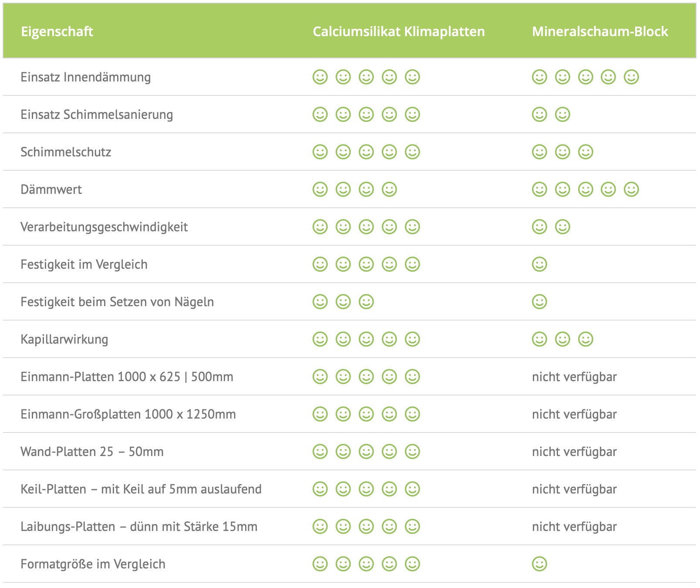Screen dimensions: 700x588
Task: Click the second Mineralschaum smiley in Einsatz Schimmelsanierung row
Action: click(562, 114)
